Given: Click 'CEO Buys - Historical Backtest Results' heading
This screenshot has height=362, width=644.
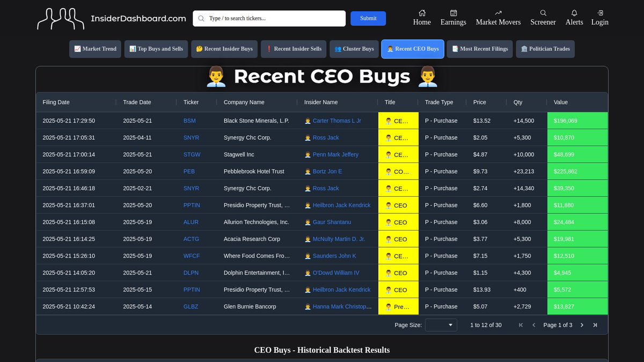Looking at the screenshot, I should pos(322,350).
